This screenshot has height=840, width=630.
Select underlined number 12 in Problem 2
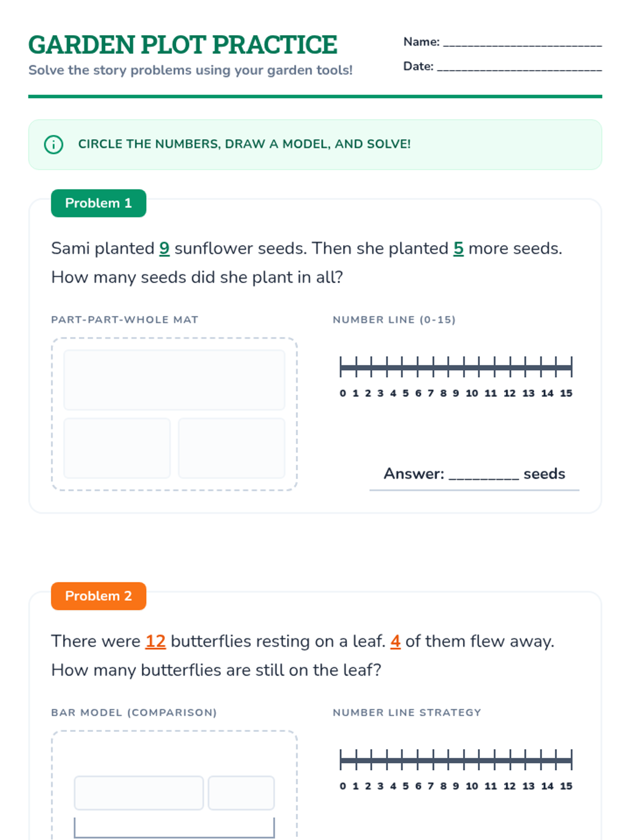point(155,641)
